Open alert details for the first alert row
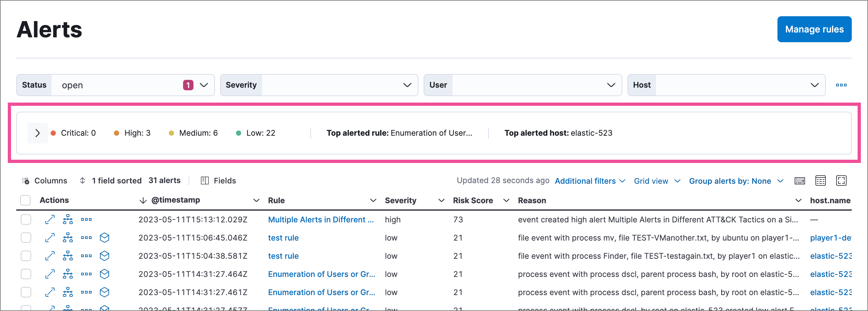 pyautogui.click(x=50, y=219)
